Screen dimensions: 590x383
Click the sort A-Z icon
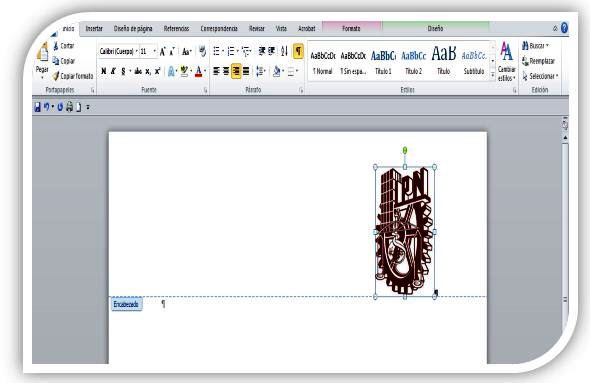click(284, 51)
